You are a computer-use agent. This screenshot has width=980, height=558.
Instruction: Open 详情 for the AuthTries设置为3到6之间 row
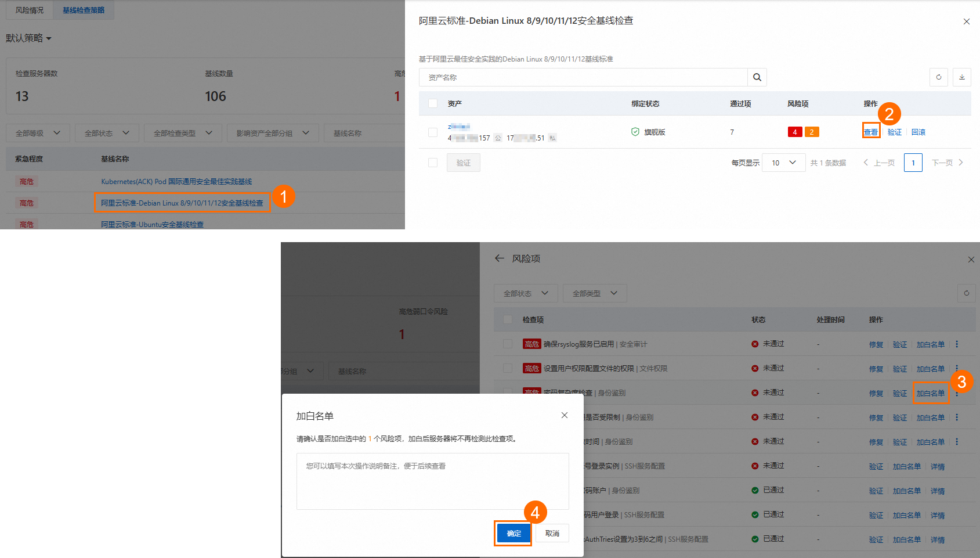938,540
